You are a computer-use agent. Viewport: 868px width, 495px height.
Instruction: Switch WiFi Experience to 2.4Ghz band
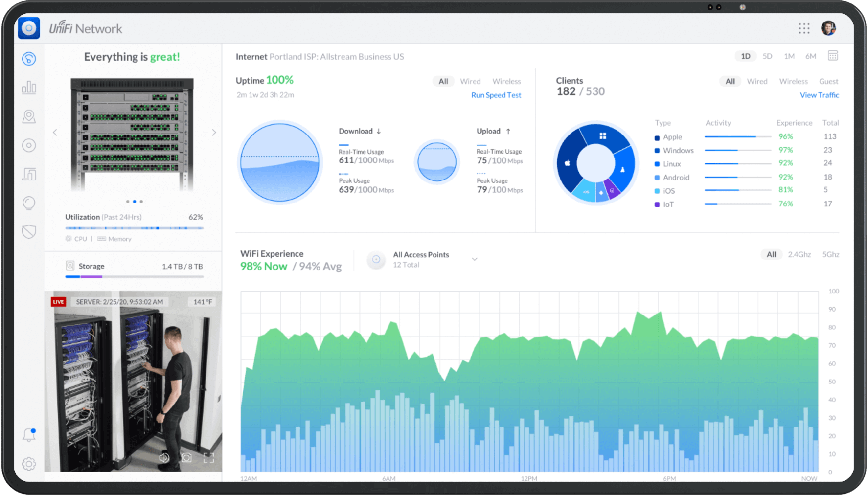pyautogui.click(x=799, y=254)
